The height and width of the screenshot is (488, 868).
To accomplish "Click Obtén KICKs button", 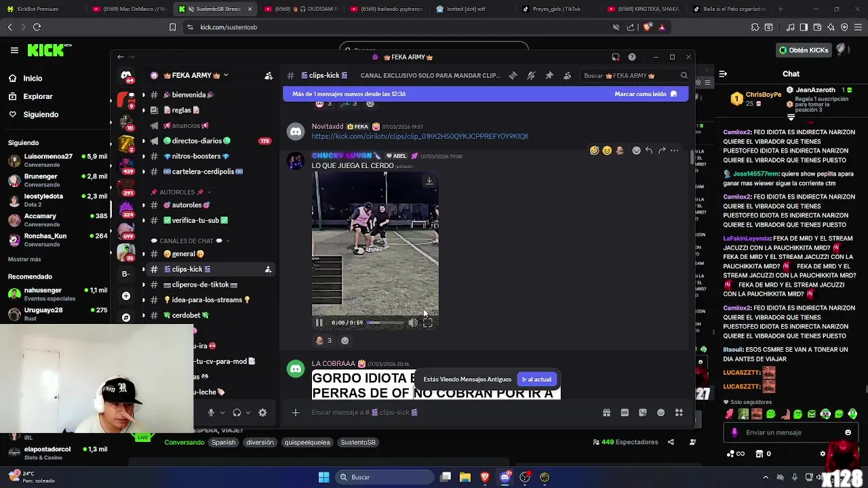I will coord(804,50).
